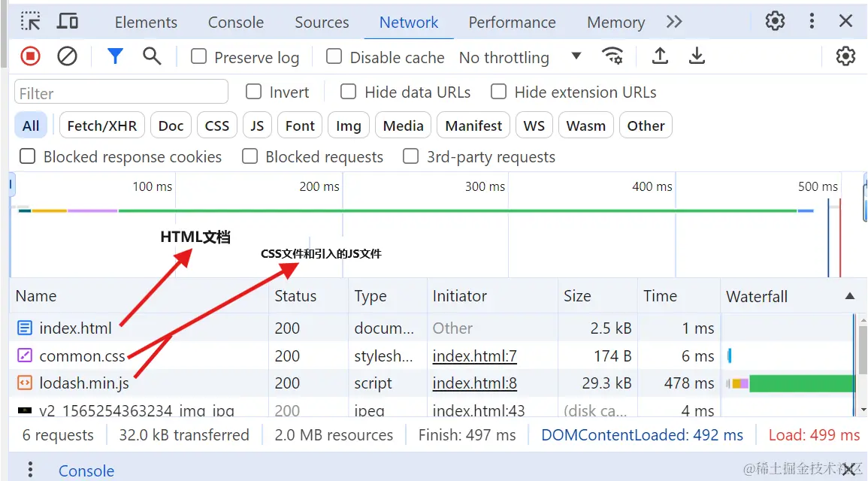The image size is (868, 481).
Task: Enable the Preserve log checkbox
Action: tap(199, 57)
